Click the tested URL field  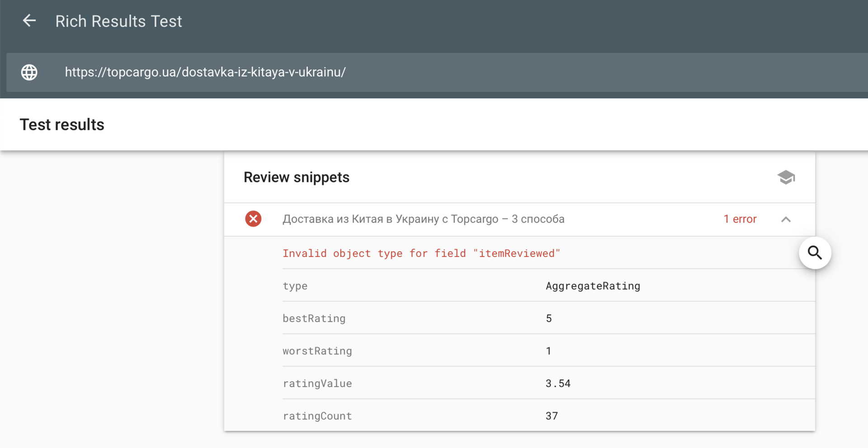tap(437, 72)
